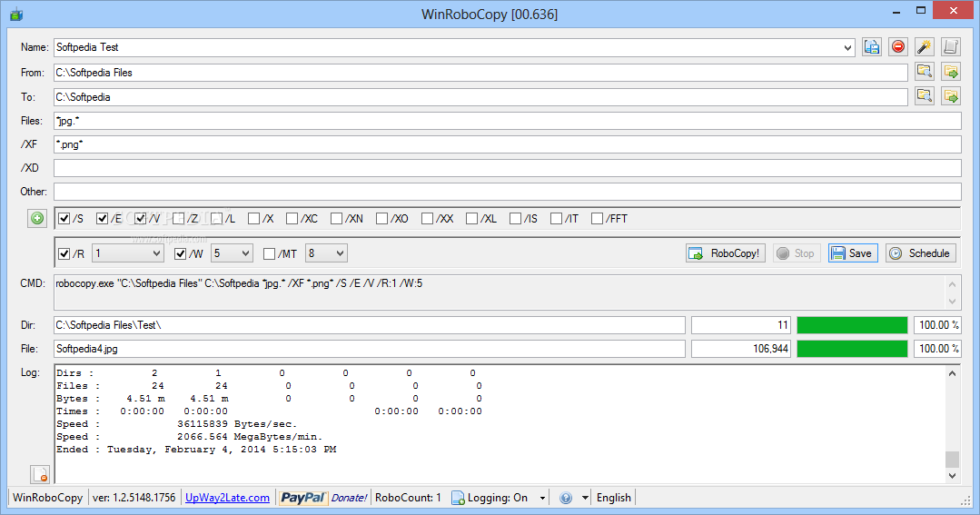
Task: Enable the /IS checkbox
Action: click(x=516, y=219)
